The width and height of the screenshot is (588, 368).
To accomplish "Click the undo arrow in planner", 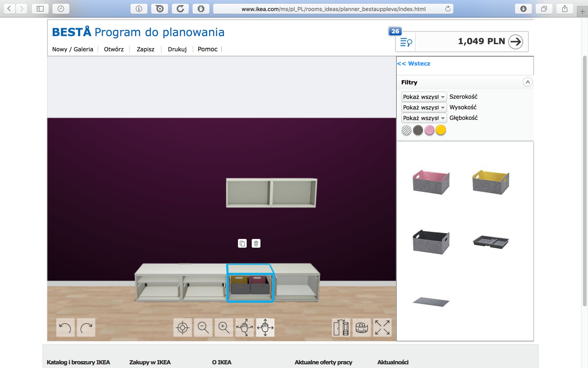I will 65,327.
